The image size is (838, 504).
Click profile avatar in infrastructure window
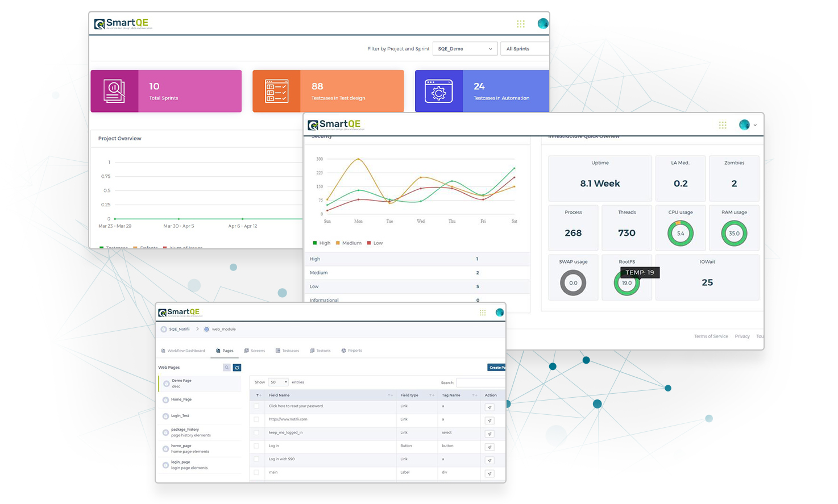point(744,125)
